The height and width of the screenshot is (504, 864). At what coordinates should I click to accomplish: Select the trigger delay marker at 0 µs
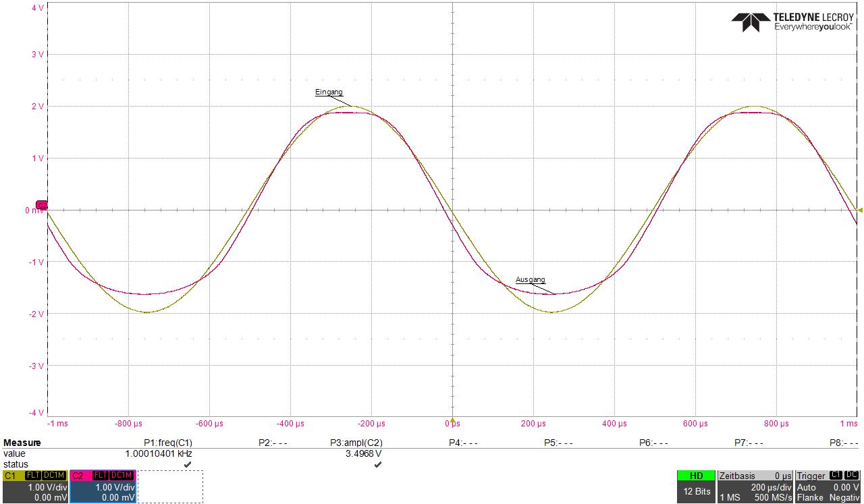(452, 418)
